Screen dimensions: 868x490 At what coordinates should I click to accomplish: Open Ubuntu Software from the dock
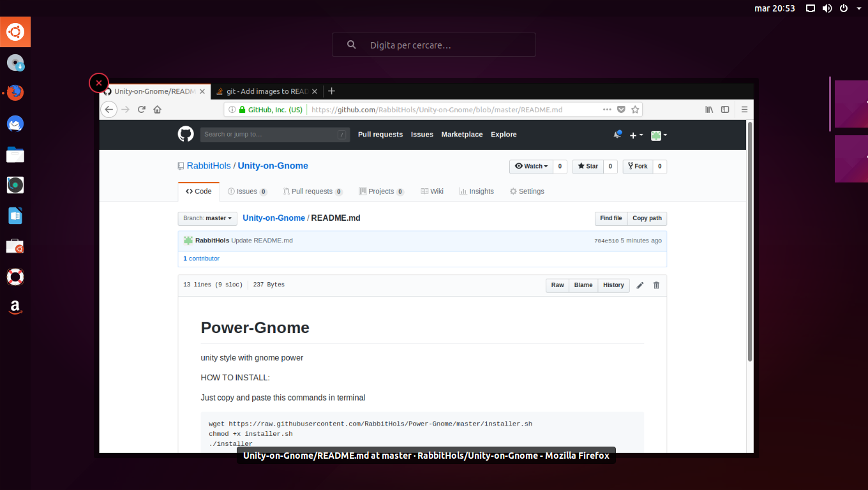tap(15, 246)
